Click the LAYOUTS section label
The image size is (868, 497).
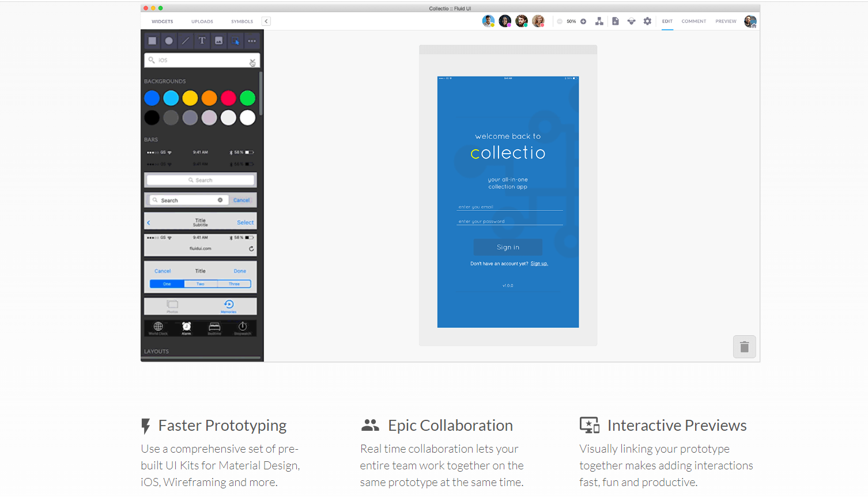tap(156, 351)
